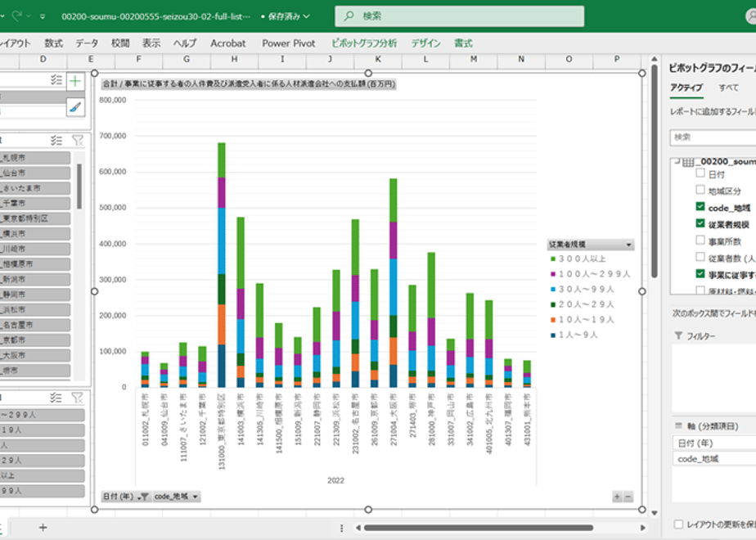Toggle multi-select on the city slicer
The height and width of the screenshot is (540, 756).
click(x=56, y=140)
